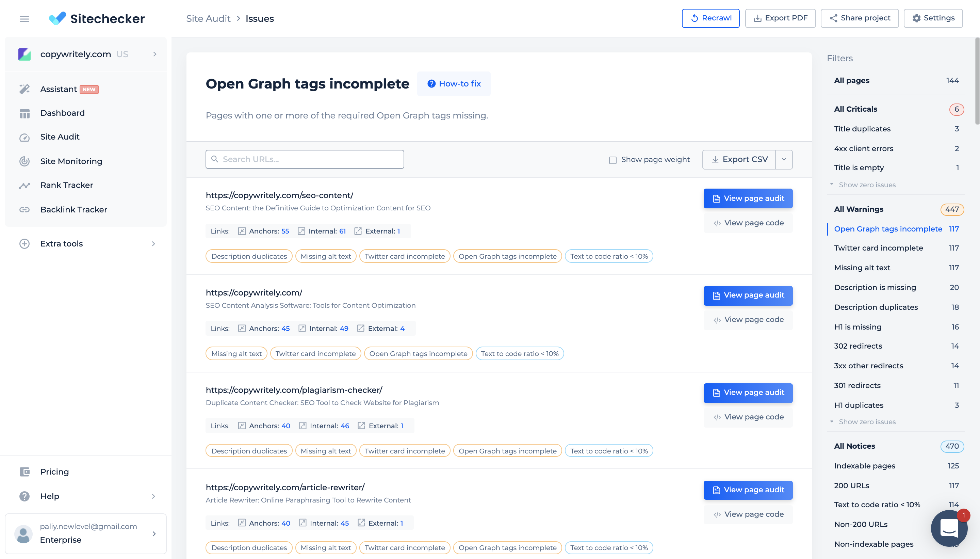Open the Export CSV dropdown arrow

click(784, 159)
